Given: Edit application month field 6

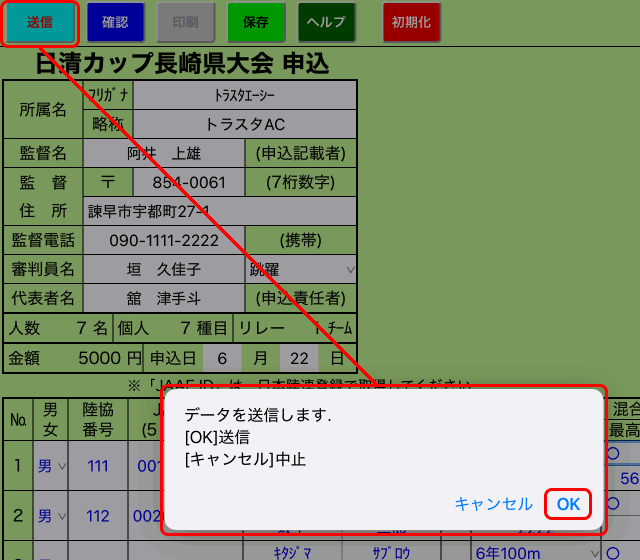Looking at the screenshot, I should point(222,358).
